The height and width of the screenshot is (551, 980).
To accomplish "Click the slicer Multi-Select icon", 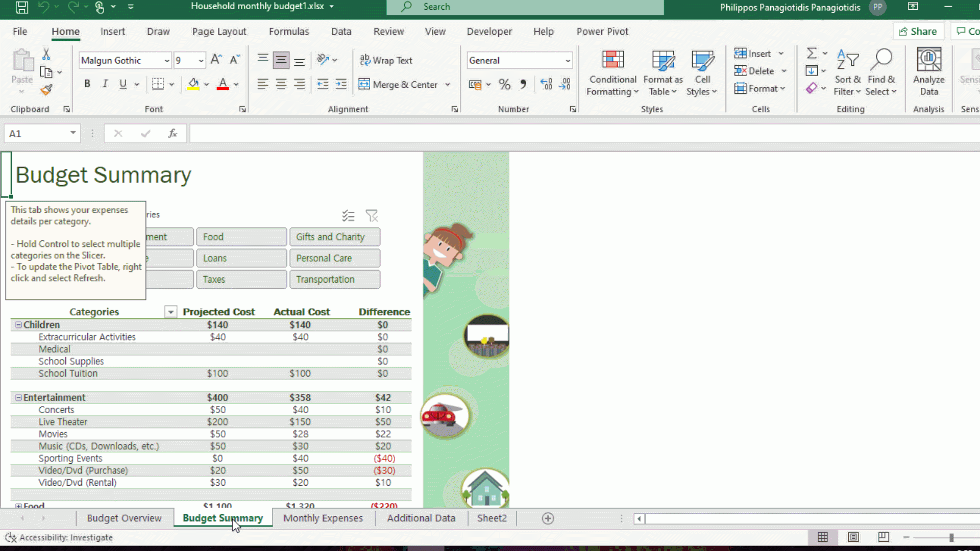I will tap(348, 216).
